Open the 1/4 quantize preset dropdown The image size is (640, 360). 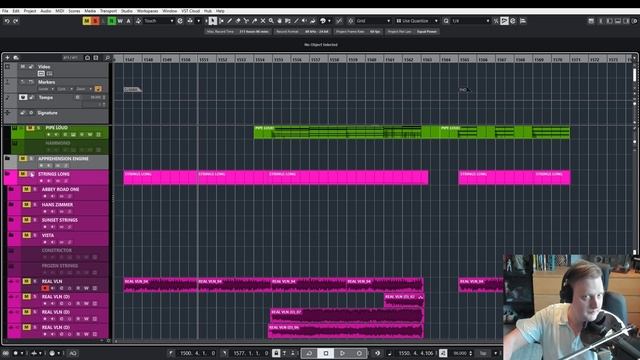471,21
